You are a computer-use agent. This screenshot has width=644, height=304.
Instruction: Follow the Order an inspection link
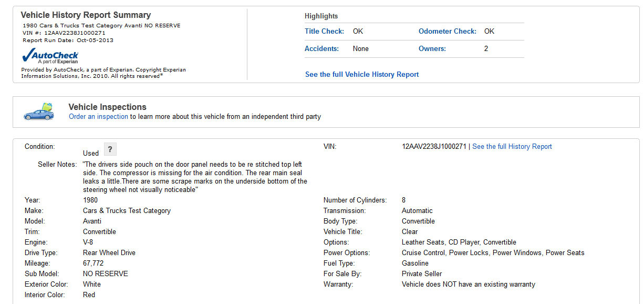[98, 117]
